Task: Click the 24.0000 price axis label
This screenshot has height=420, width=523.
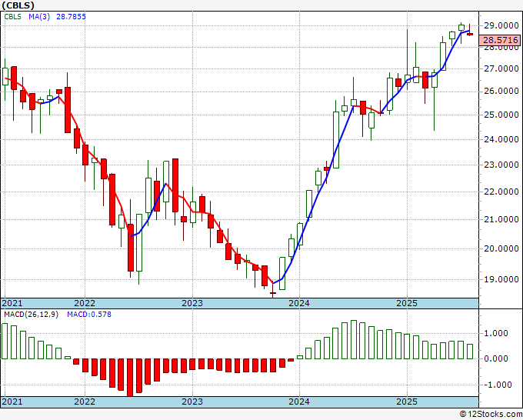Action: pyautogui.click(x=501, y=139)
